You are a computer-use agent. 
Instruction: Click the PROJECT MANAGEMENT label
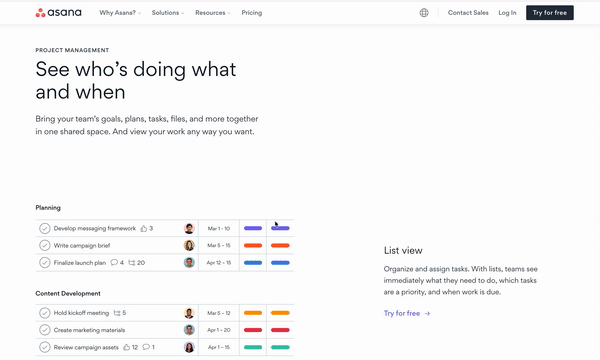pos(72,50)
